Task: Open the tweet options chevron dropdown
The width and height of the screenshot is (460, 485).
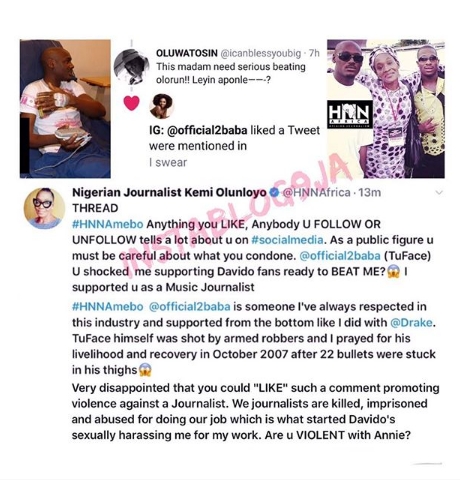Action: point(440,192)
